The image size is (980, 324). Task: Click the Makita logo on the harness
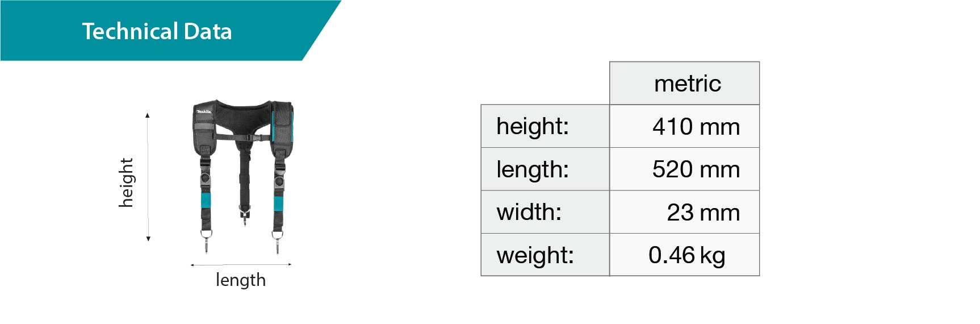pyautogui.click(x=204, y=111)
